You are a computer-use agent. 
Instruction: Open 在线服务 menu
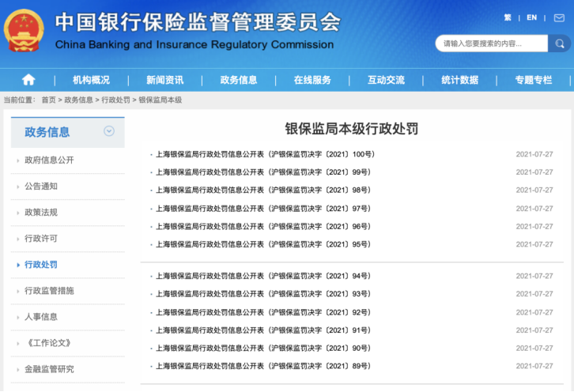pos(312,80)
